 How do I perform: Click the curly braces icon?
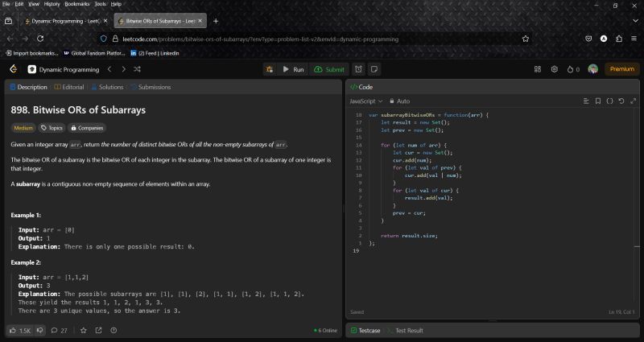point(609,101)
